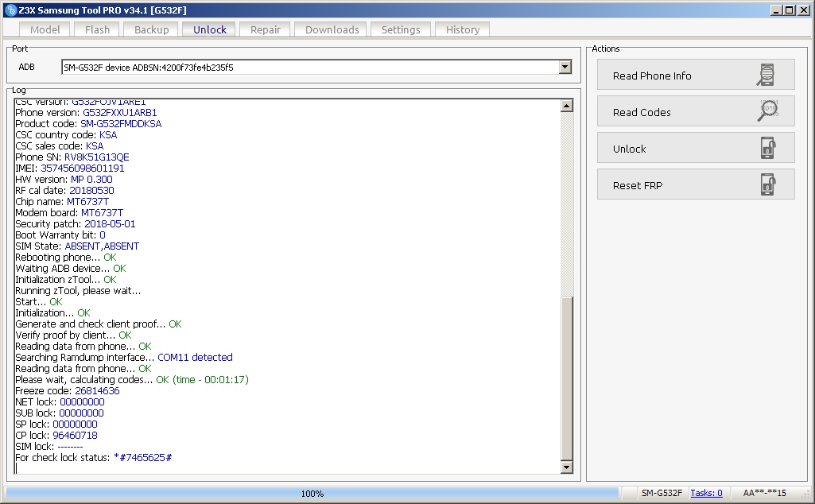
Task: Select the Unlock tab
Action: (x=209, y=29)
